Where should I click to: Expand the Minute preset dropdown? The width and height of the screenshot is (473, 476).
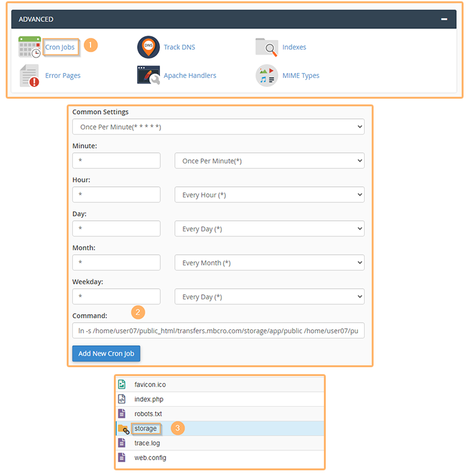pyautogui.click(x=269, y=161)
